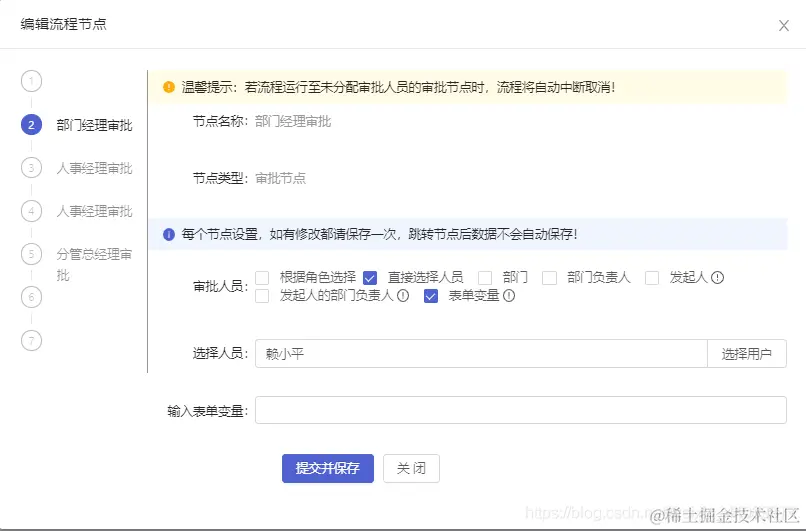The image size is (806, 531).
Task: Select step 2 circle icon
Action: pyautogui.click(x=31, y=125)
